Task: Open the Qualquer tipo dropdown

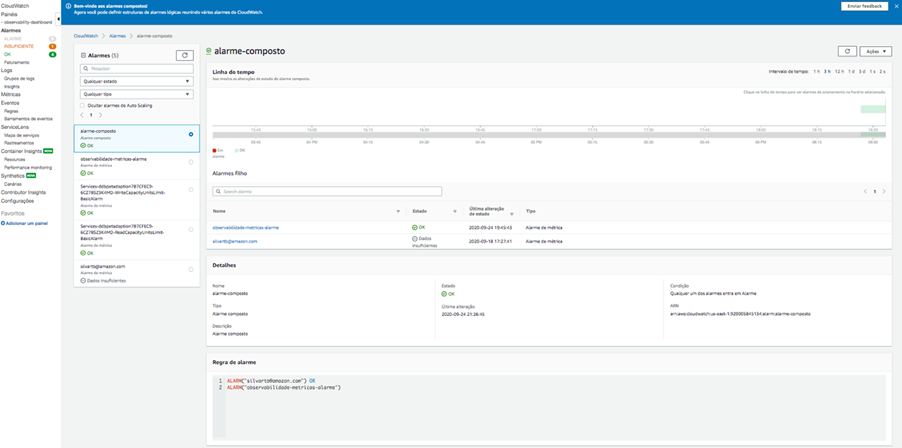Action: 137,94
